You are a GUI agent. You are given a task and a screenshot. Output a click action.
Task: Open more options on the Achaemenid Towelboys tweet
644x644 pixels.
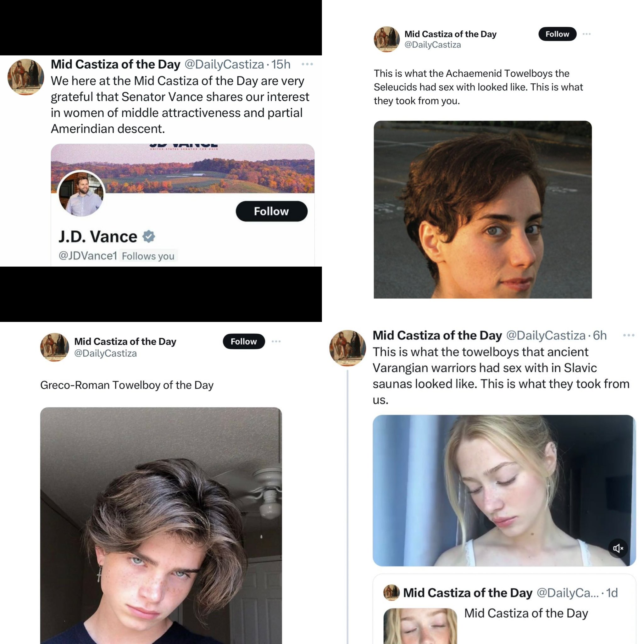[x=586, y=34]
